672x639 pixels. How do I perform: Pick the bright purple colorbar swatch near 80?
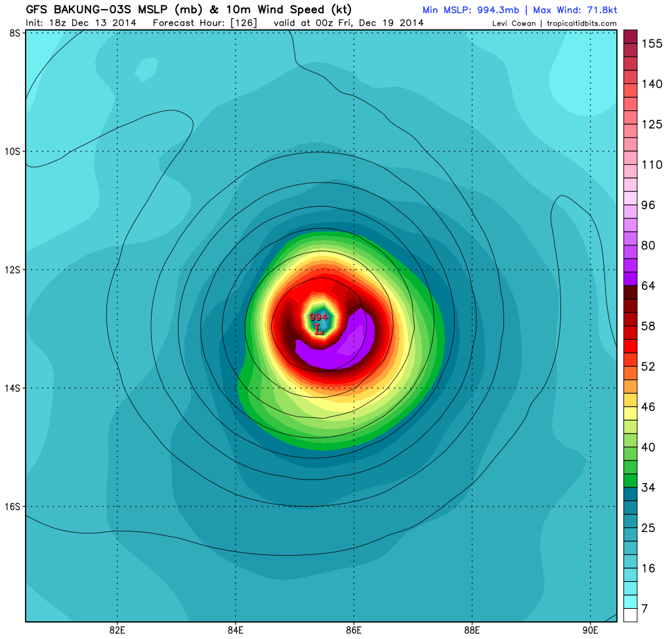[631, 251]
